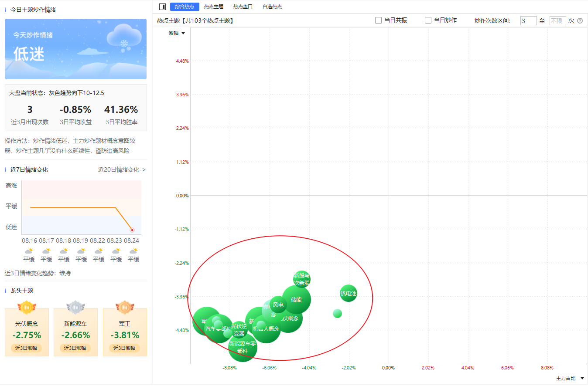Click the -0.85% 3日平均收益 value
This screenshot has height=386, width=588.
click(x=75, y=110)
